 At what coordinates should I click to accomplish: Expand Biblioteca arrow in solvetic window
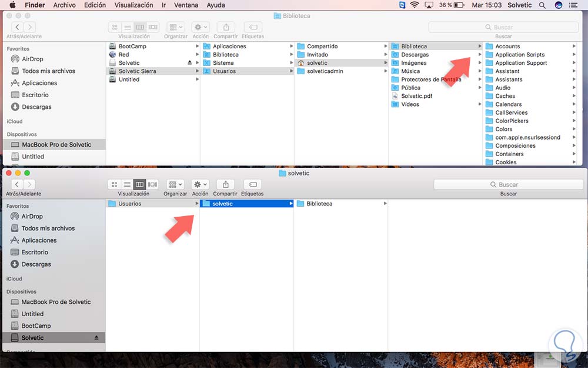click(385, 204)
